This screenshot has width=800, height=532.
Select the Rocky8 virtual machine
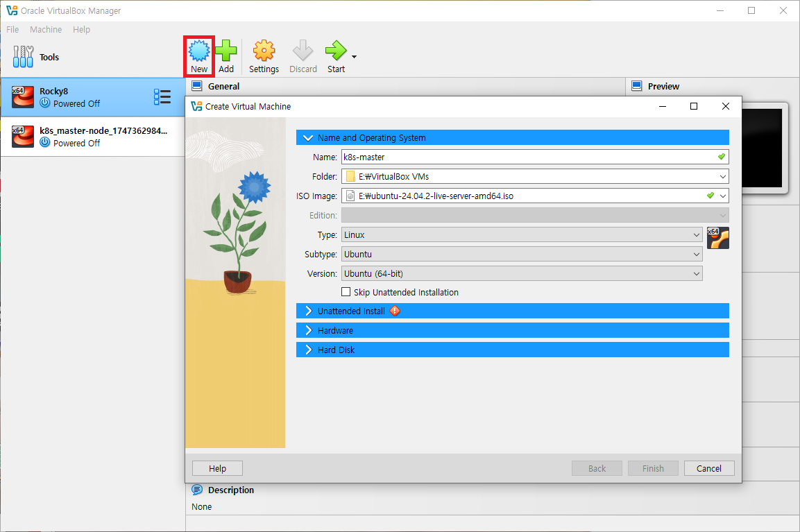tap(93, 97)
